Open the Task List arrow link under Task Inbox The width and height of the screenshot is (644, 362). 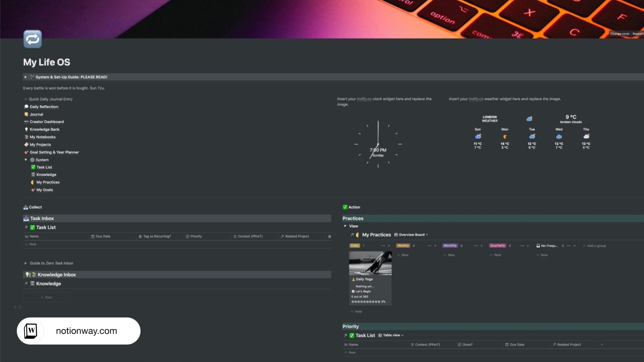coord(26,227)
